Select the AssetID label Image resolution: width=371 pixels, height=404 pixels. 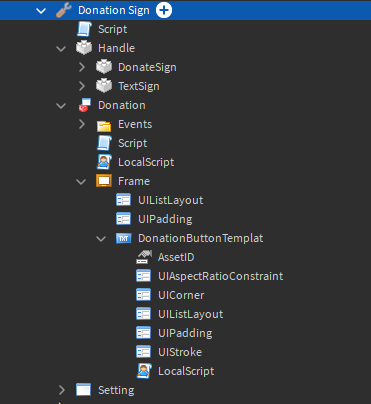pos(176,257)
